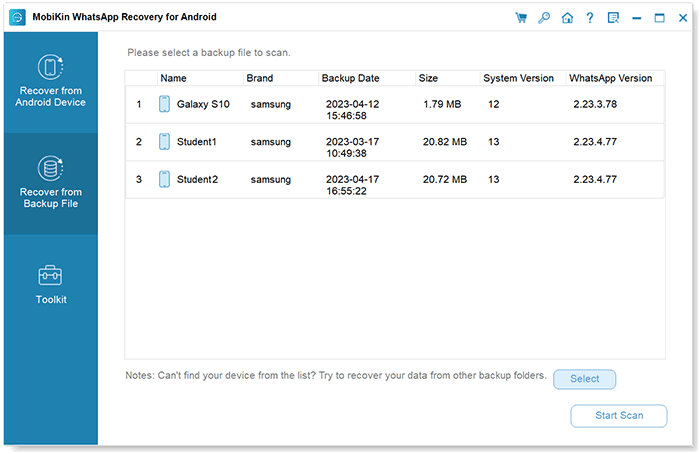Click Select to browse backup folders
The height and width of the screenshot is (454, 700).
[x=584, y=379]
